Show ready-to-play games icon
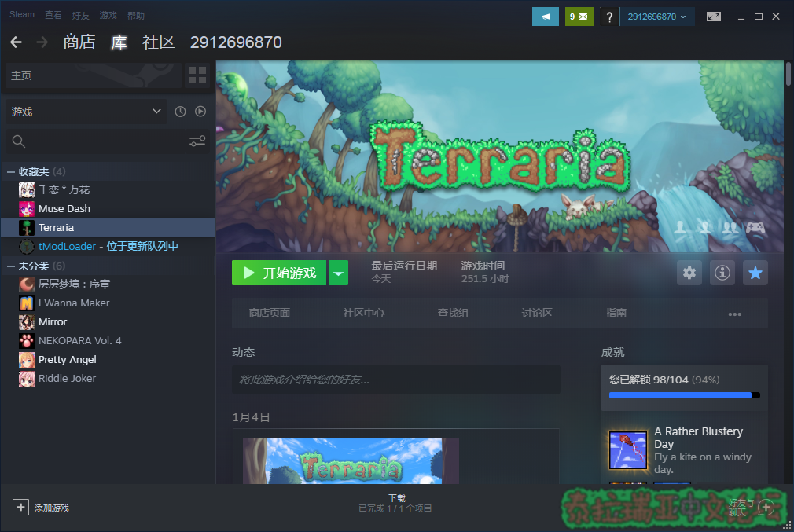 coord(200,112)
